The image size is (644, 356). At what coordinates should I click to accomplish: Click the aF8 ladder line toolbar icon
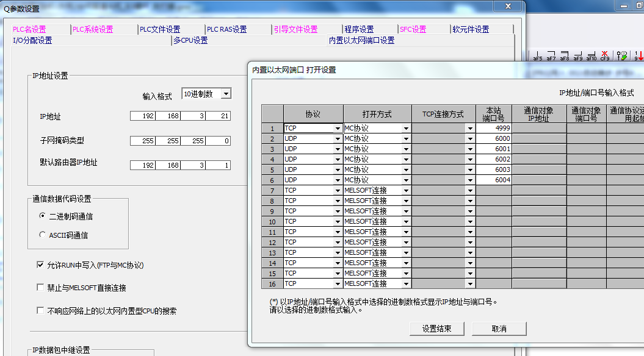(565, 56)
